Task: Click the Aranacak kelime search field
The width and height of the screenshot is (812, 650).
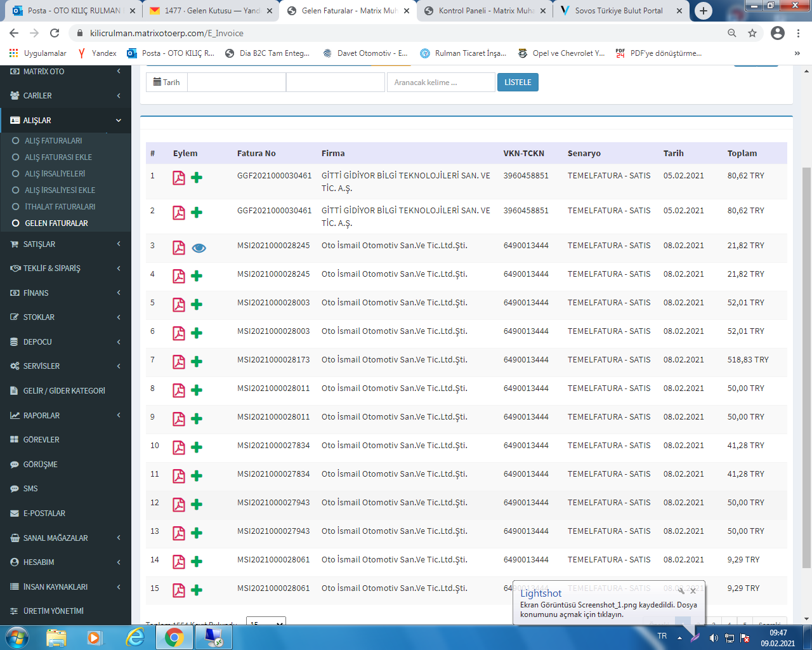Action: pyautogui.click(x=441, y=83)
